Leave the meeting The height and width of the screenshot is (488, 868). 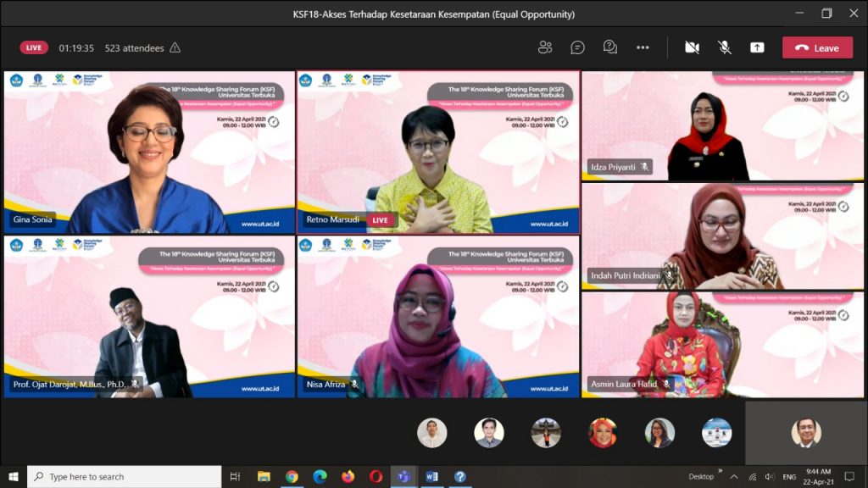(817, 47)
